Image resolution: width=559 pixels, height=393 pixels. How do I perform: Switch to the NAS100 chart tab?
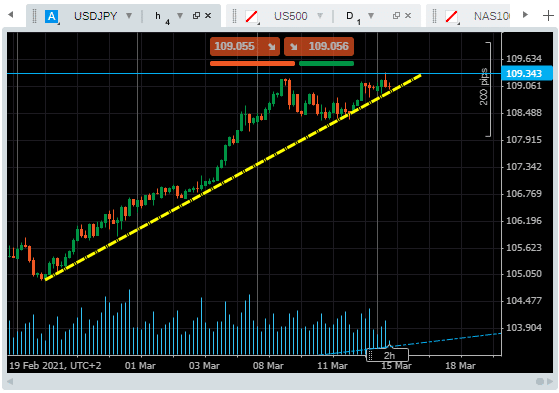coord(492,16)
